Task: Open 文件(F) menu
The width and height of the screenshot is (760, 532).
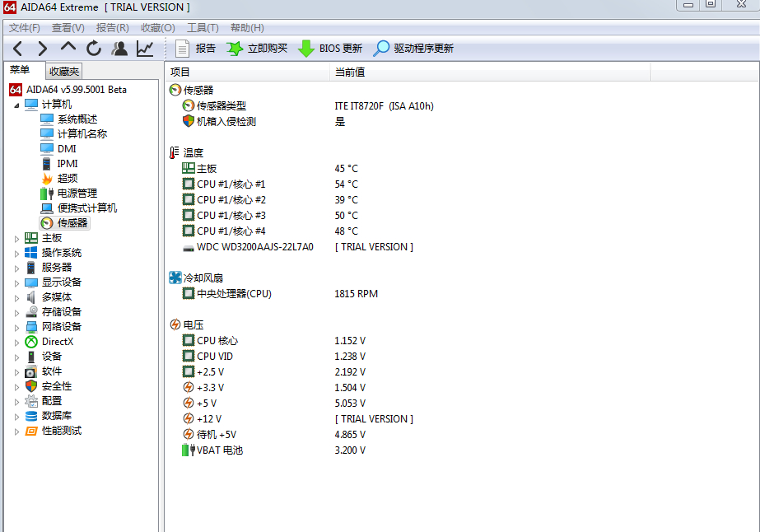Action: pos(24,28)
